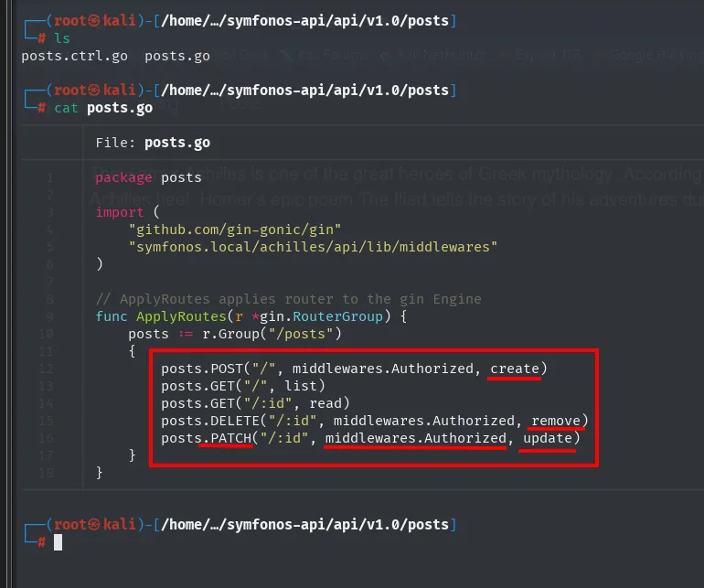Screen dimensions: 704x588
Task: Click the terminal cursor at the last prompt
Action: (x=58, y=542)
